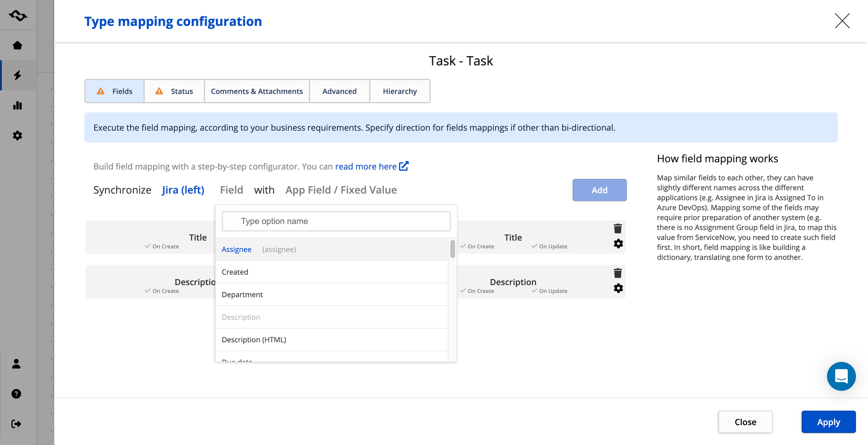
Task: Open the lightning bolt integrations icon
Action: (x=17, y=75)
